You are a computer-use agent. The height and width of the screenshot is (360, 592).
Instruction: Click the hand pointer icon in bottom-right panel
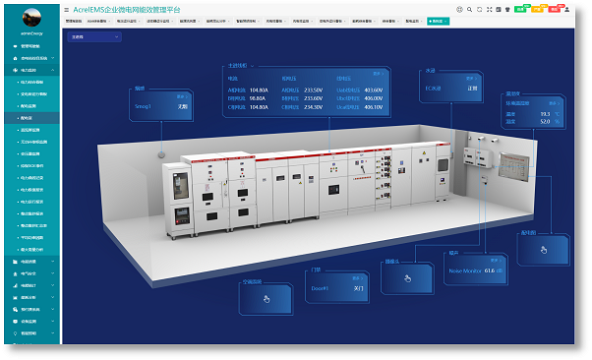coord(543,250)
